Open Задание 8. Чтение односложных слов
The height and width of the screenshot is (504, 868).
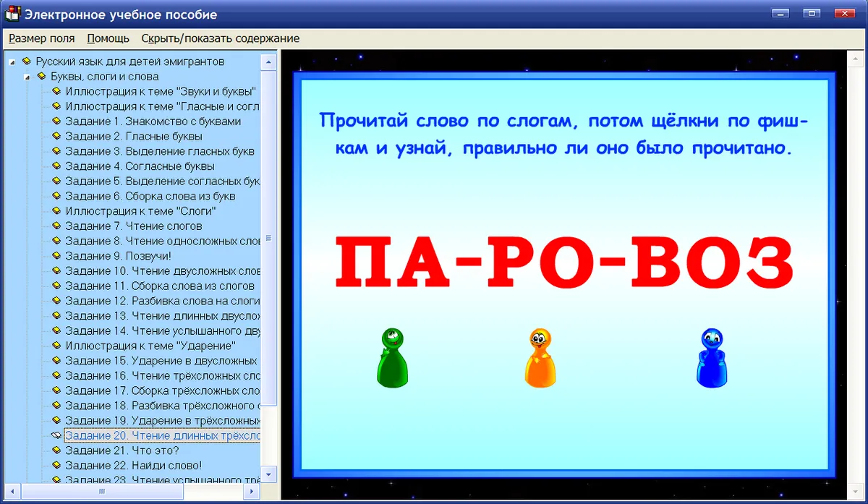coord(162,241)
